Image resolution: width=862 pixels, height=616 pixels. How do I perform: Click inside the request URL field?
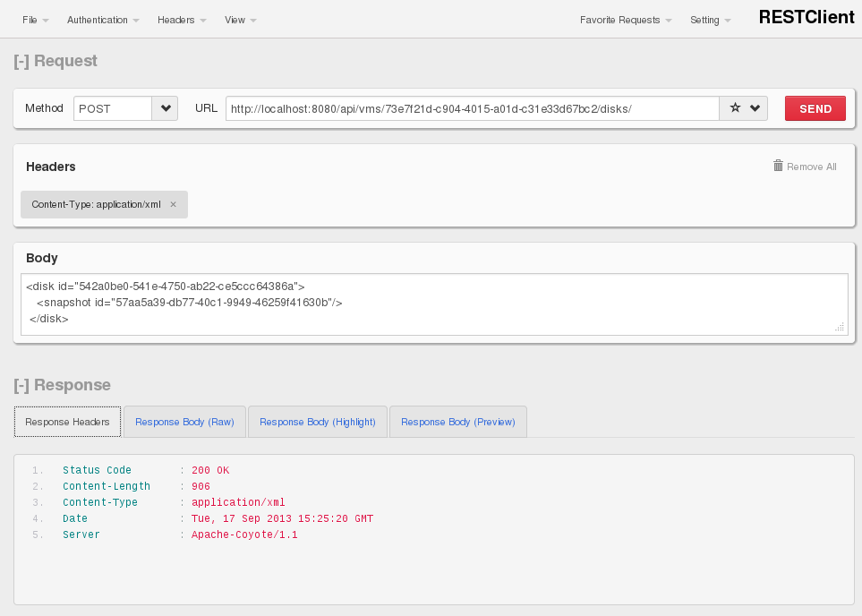pos(472,108)
